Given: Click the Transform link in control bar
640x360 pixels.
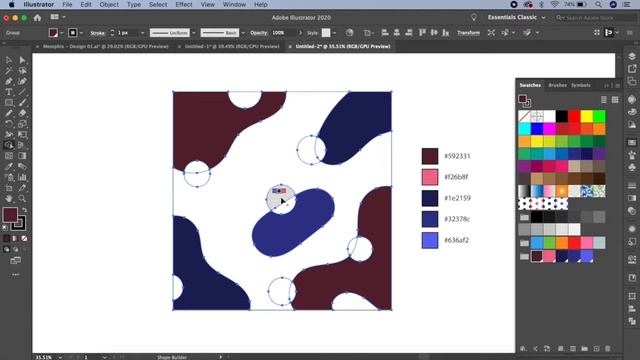Looking at the screenshot, I should click(468, 33).
